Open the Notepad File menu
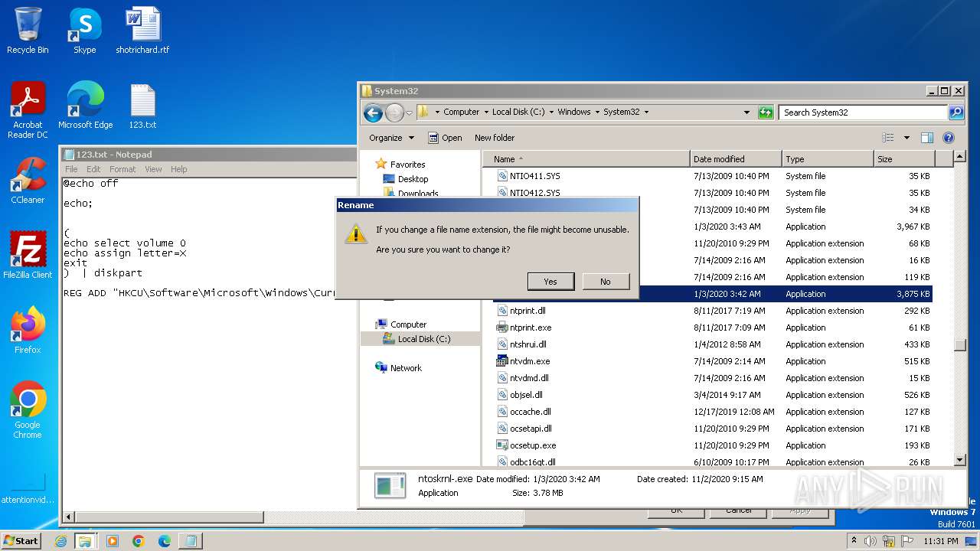 [71, 169]
